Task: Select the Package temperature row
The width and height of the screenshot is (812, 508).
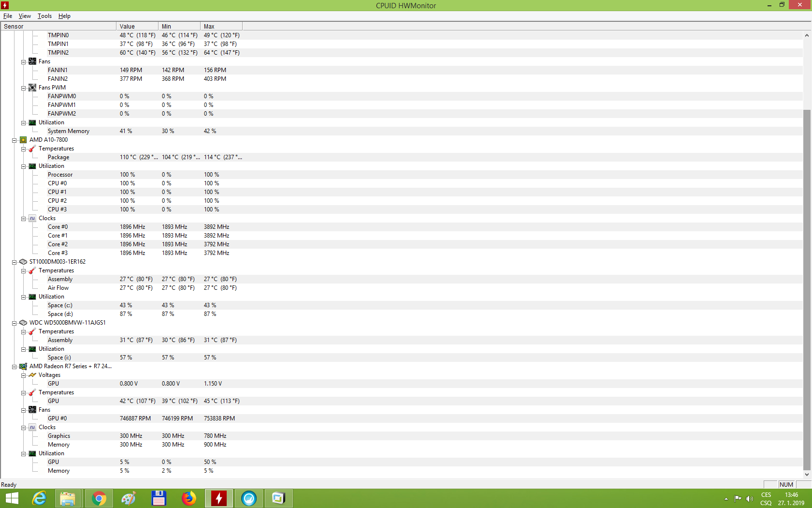Action: 58,157
